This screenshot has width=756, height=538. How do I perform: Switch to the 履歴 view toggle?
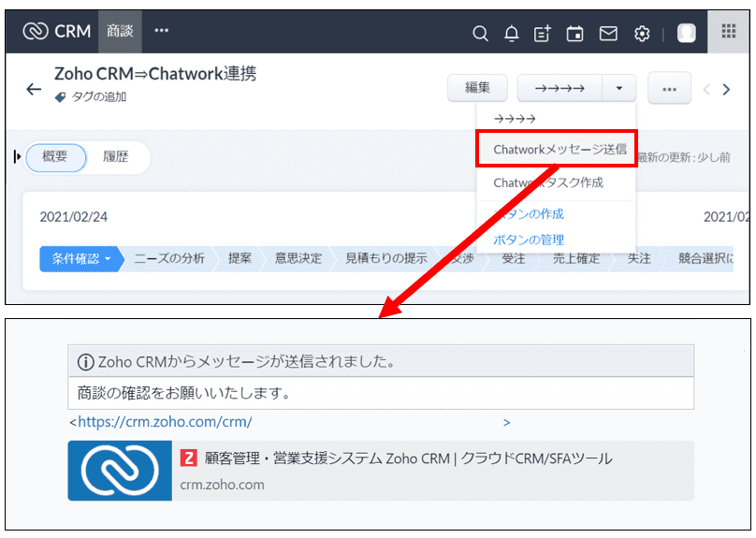tap(116, 157)
